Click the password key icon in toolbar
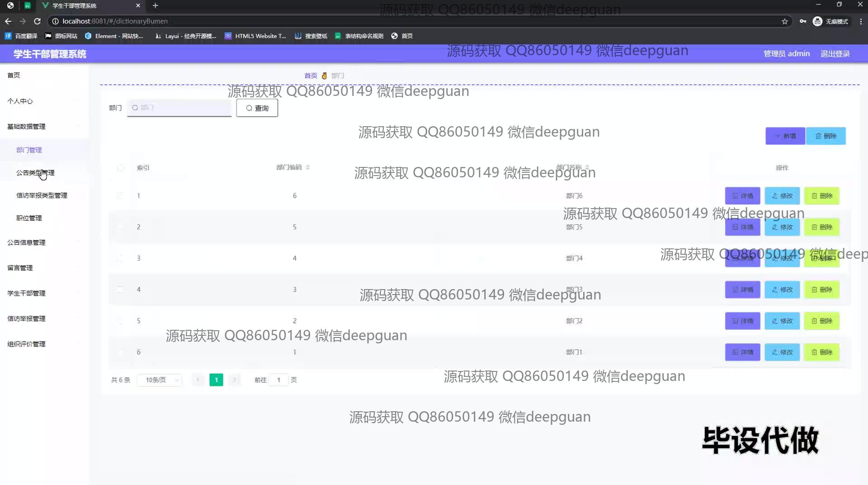The height and width of the screenshot is (485, 868). click(802, 21)
